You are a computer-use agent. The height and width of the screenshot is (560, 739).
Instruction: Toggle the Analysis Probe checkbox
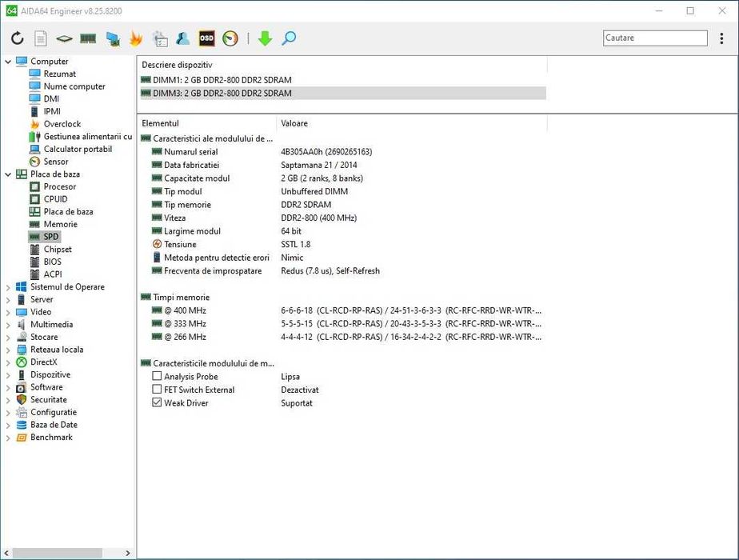point(157,376)
